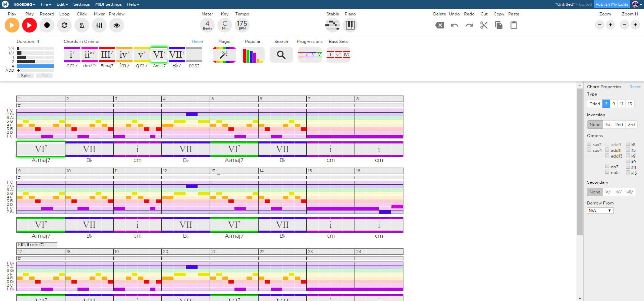This screenshot has width=644, height=301.
Task: Enable the add11 option
Action: click(x=607, y=150)
